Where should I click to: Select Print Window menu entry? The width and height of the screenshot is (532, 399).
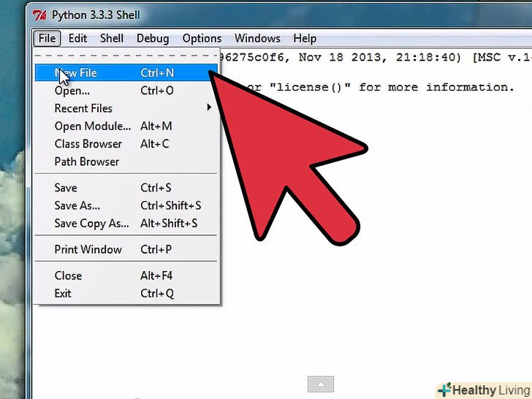pyautogui.click(x=126, y=249)
